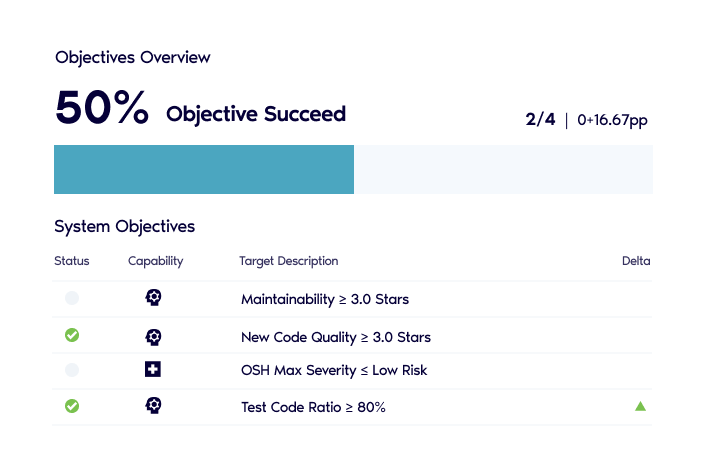Viewport: 716px width, 474px height.
Task: Open Maintainability ≥ 3.0 Stars objective
Action: click(x=325, y=299)
